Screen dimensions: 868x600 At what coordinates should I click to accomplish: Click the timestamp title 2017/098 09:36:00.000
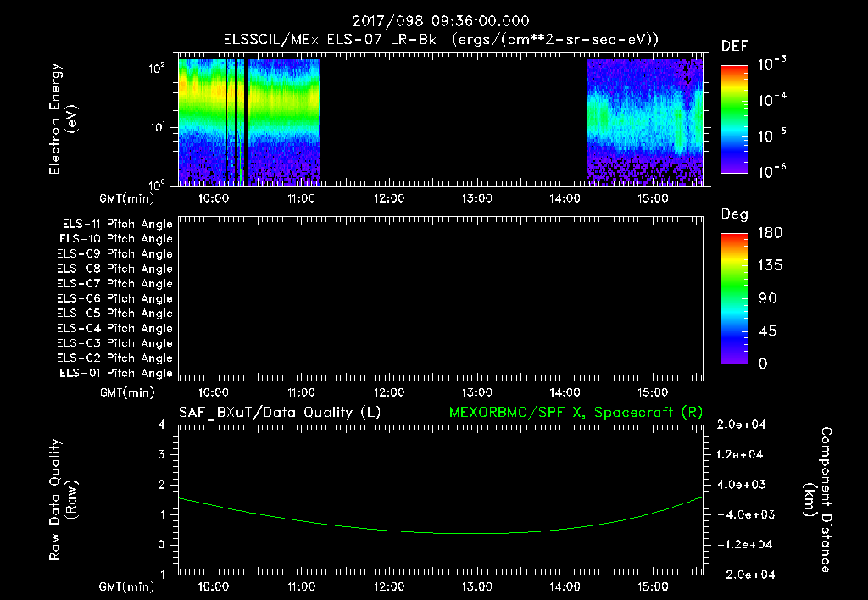pyautogui.click(x=441, y=21)
